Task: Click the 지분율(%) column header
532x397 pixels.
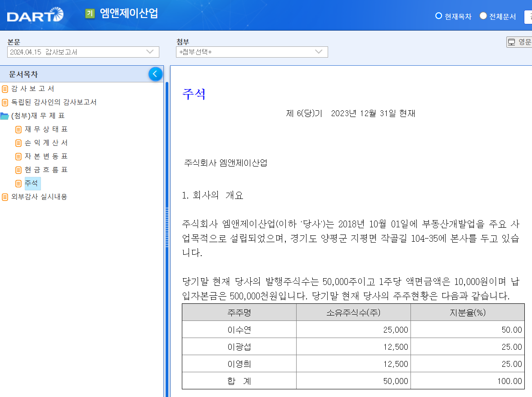Action: point(468,312)
